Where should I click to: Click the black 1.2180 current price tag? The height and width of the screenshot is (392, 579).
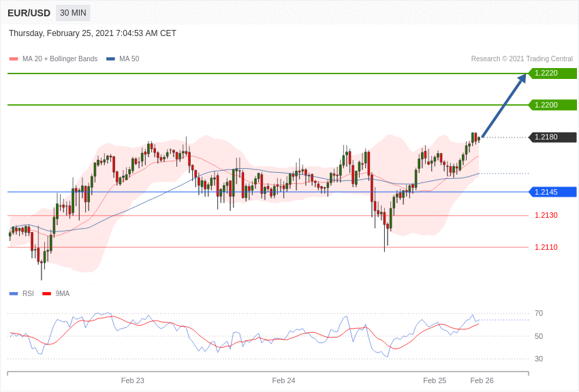point(553,137)
